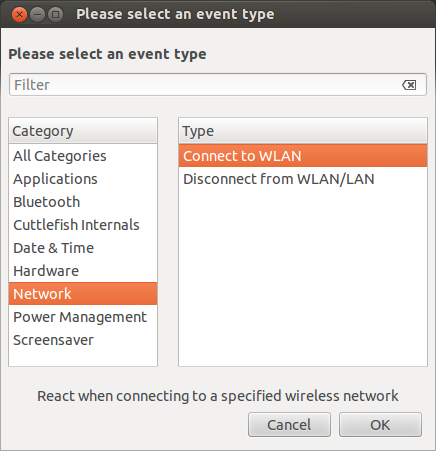Select the Bluetooth category

(83, 202)
